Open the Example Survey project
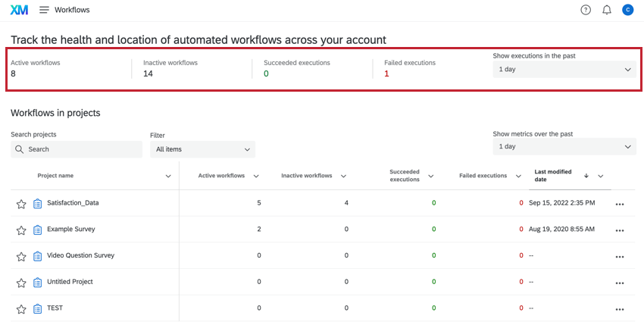 pos(71,229)
